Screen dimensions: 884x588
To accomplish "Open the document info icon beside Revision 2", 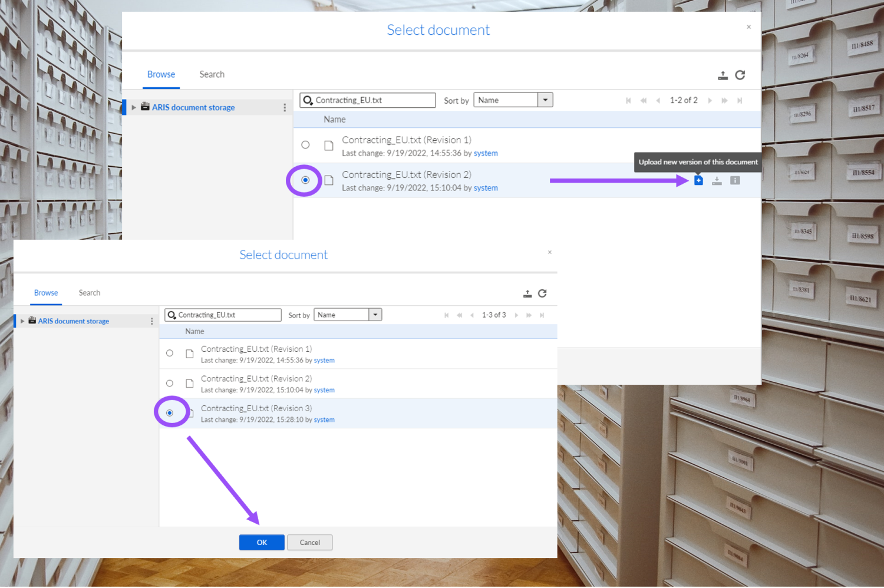I will click(x=735, y=180).
